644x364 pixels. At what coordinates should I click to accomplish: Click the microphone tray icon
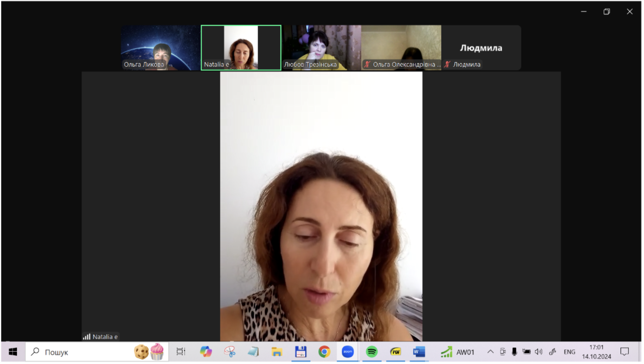(x=514, y=352)
